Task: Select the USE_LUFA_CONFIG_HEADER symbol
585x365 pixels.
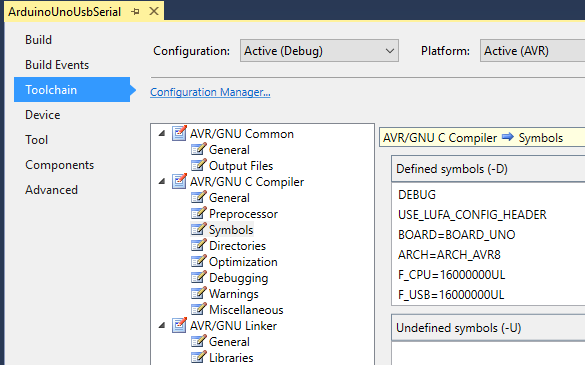Action: click(x=472, y=215)
